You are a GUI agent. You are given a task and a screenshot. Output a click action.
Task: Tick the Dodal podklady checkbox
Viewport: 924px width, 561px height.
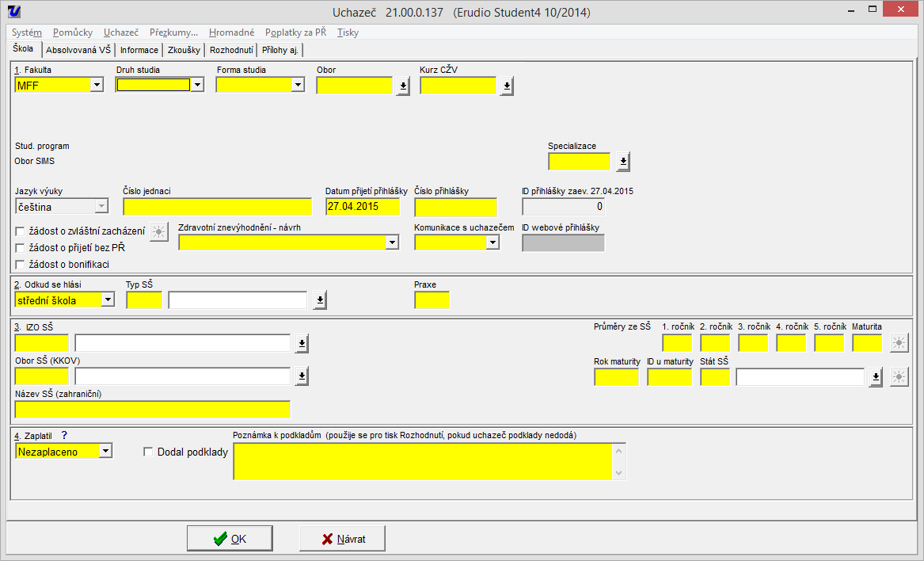(148, 452)
